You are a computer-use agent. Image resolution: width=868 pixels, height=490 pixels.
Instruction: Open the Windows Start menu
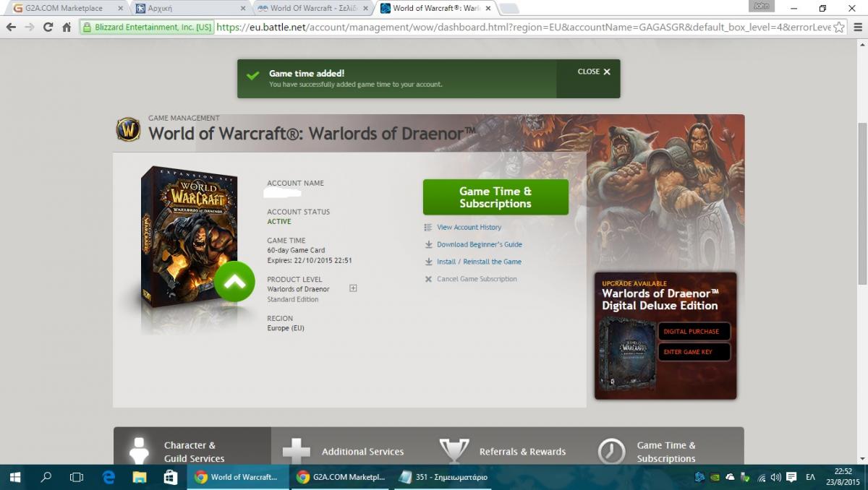[x=14, y=477]
